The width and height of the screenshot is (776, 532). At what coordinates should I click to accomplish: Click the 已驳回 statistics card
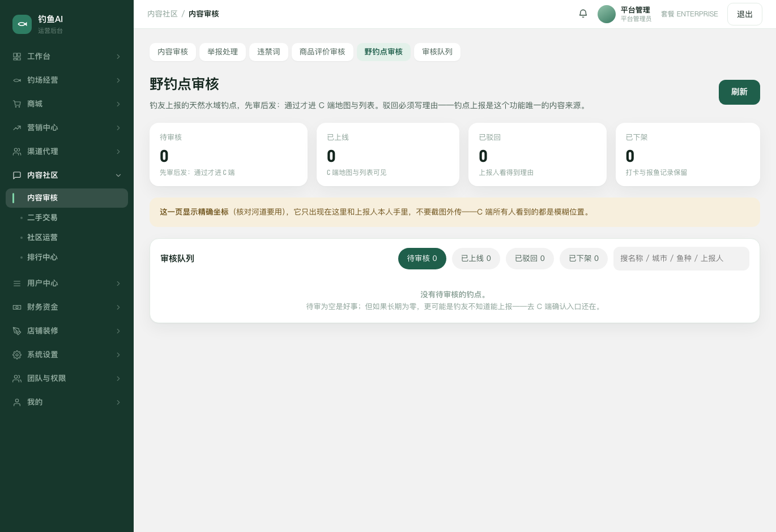(538, 155)
